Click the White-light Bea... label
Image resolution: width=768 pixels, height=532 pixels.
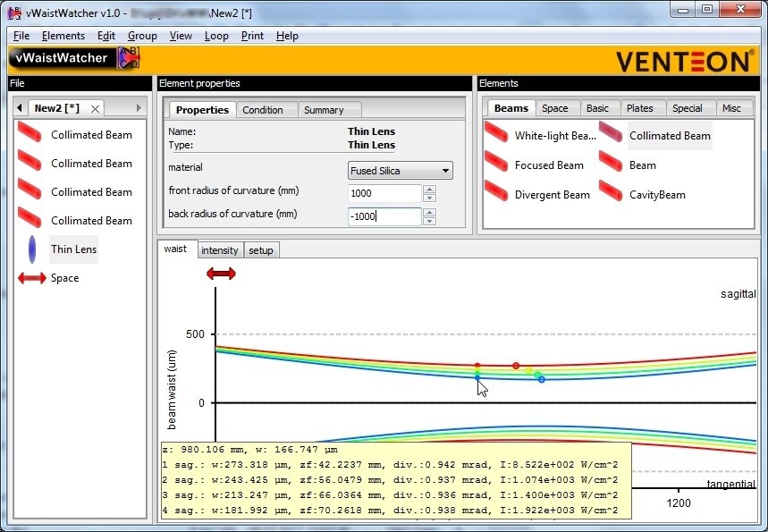pos(555,136)
